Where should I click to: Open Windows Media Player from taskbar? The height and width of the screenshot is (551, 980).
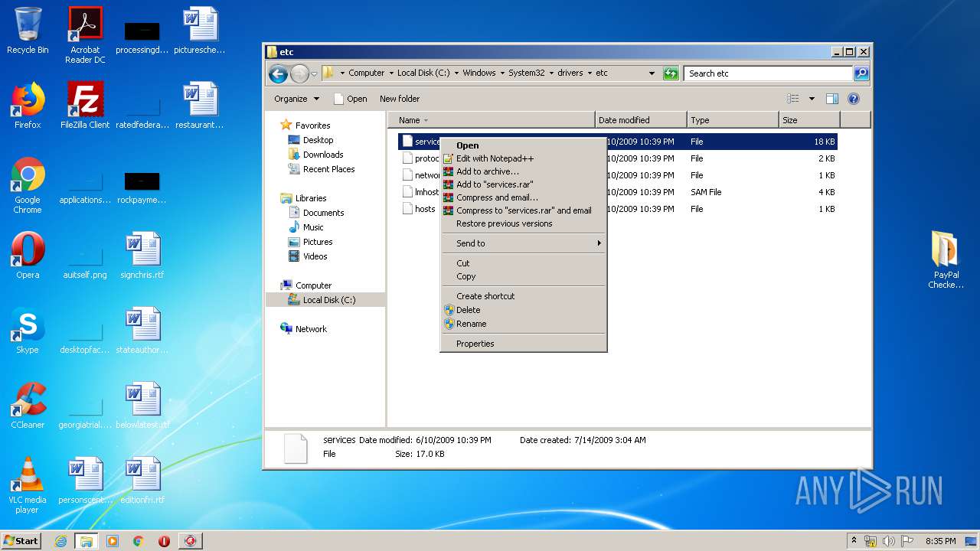click(x=113, y=541)
